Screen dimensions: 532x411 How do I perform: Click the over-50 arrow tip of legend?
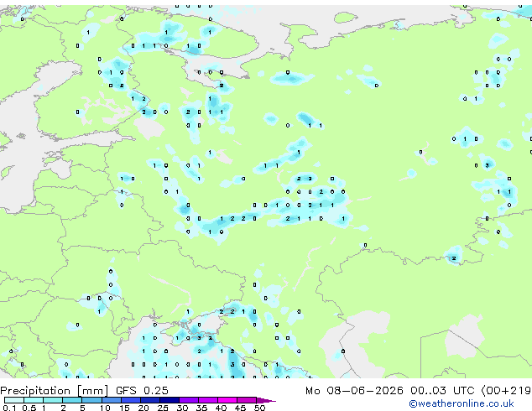coord(266,400)
